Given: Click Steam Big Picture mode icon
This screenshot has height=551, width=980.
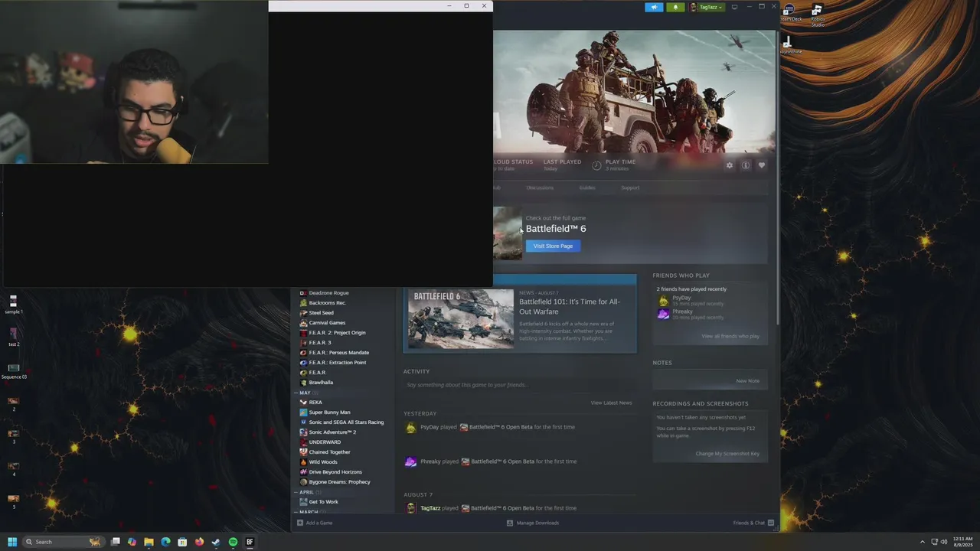Looking at the screenshot, I should pyautogui.click(x=734, y=7).
